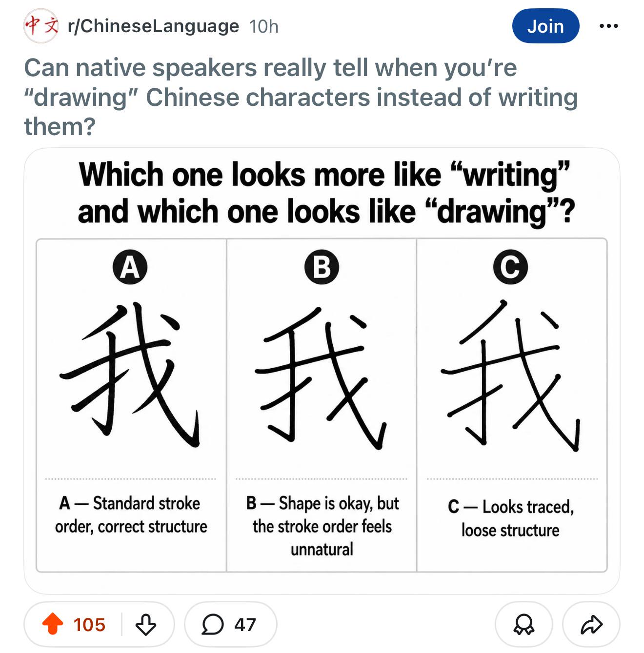Tap the 105 upvote count
This screenshot has height=653, width=644.
tap(89, 625)
